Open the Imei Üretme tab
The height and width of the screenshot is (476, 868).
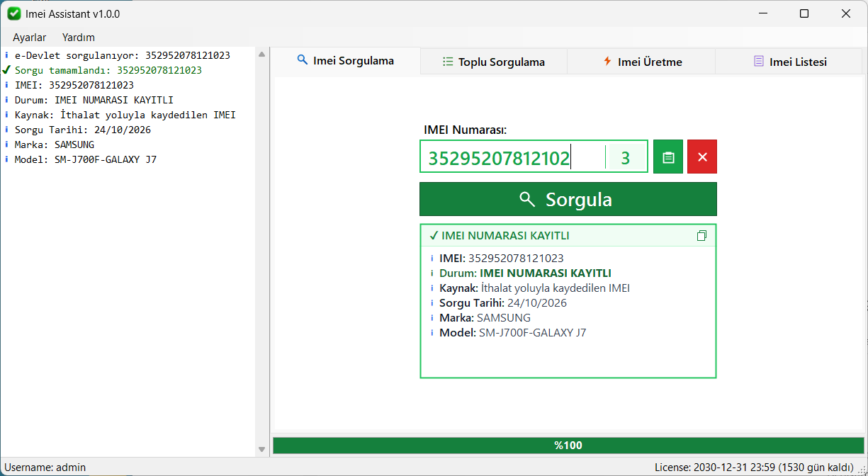[642, 62]
